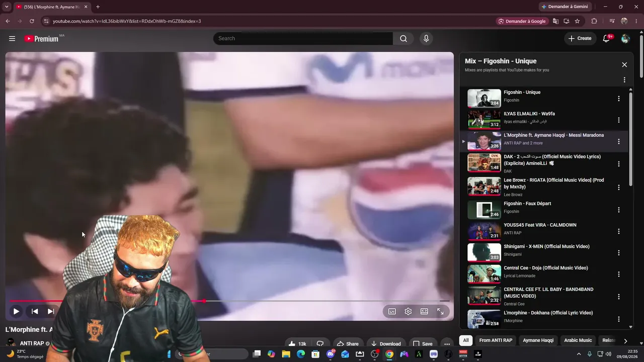Screen dimensions: 644x362
Task: Select the From ANTI RAP chip
Action: (496, 340)
